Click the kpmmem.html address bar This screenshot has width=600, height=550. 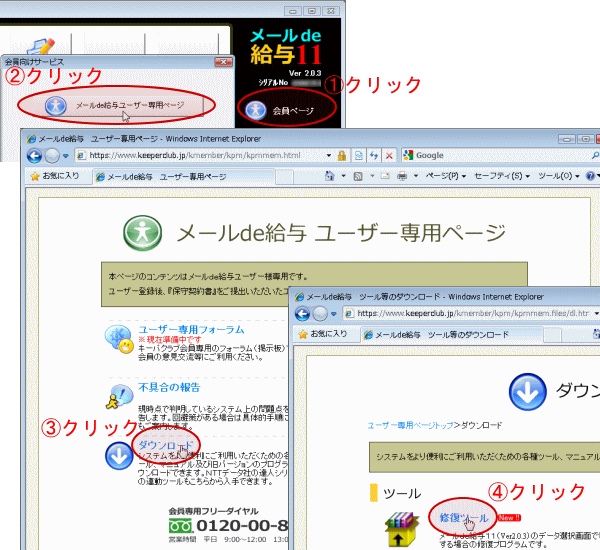click(x=199, y=155)
